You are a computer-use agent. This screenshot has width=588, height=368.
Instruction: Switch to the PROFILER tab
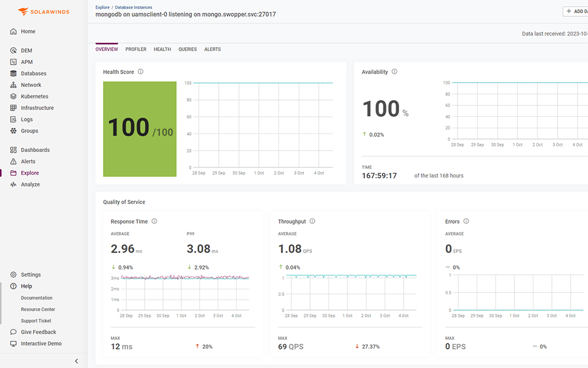(x=136, y=49)
